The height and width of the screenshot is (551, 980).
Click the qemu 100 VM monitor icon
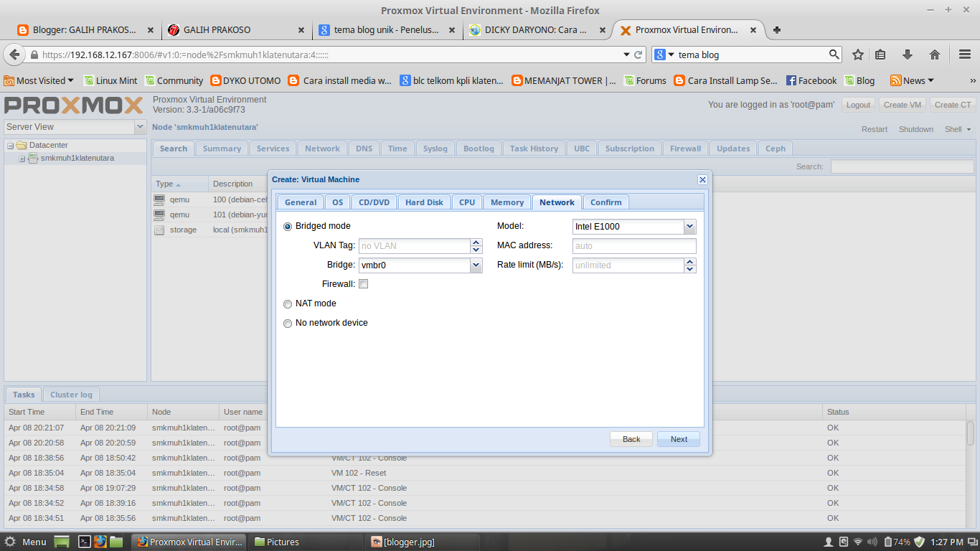pyautogui.click(x=159, y=199)
